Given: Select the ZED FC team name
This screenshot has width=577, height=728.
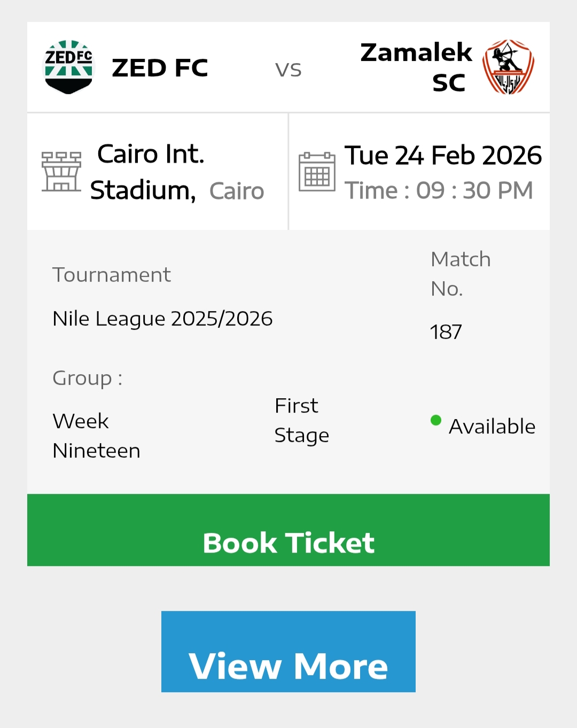Looking at the screenshot, I should [x=161, y=67].
